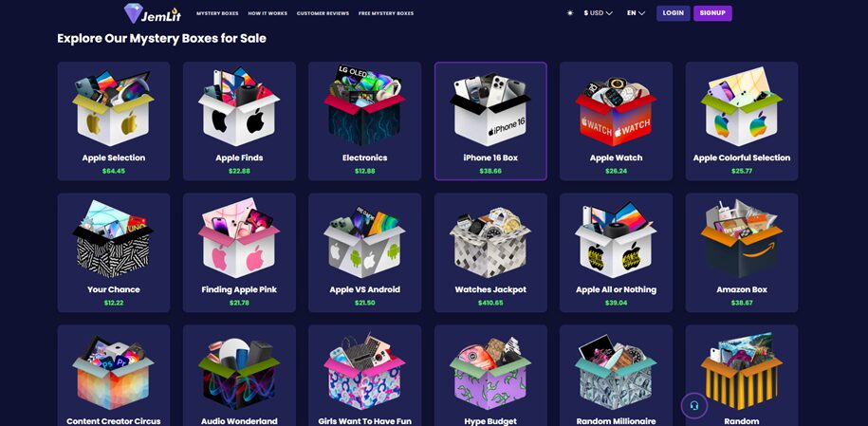
Task: Open the Customer Reviews link
Action: [323, 13]
